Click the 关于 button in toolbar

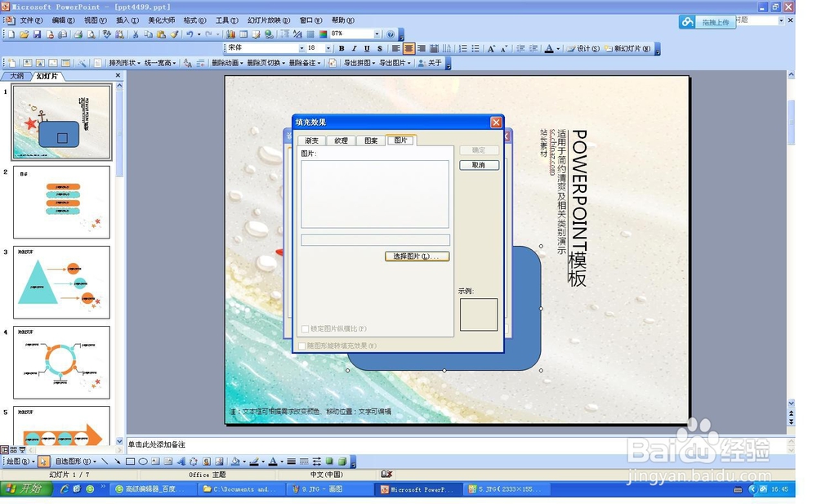(x=430, y=63)
